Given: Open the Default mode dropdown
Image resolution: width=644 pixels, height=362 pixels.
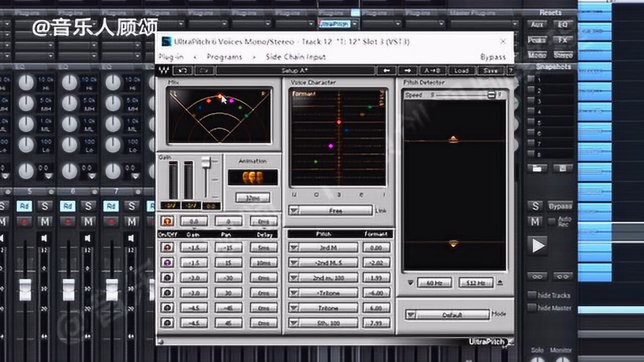Looking at the screenshot, I should pyautogui.click(x=410, y=314).
